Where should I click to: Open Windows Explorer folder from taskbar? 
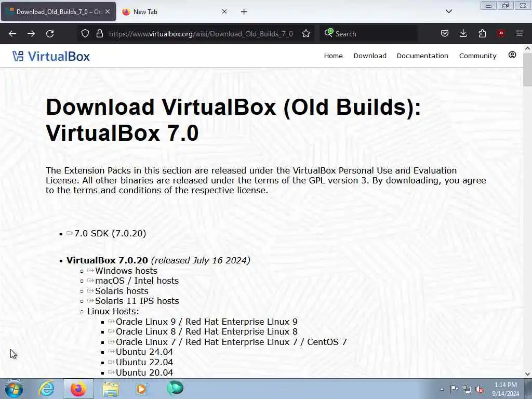click(x=111, y=389)
